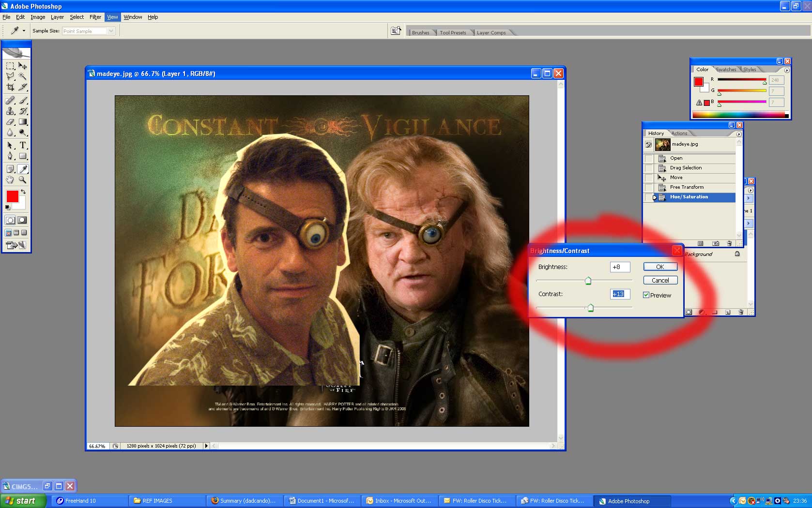Set history brush source to Drag Selection
Image resolution: width=812 pixels, height=508 pixels.
point(649,168)
